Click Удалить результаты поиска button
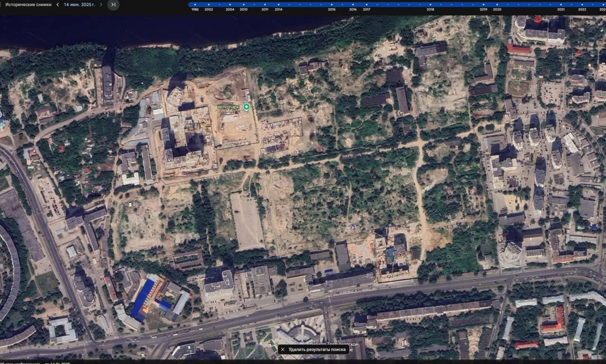Viewport: 606px width, 364px height. (313, 350)
